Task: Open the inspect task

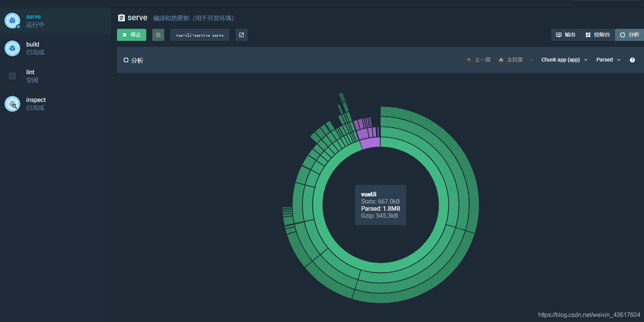Action: (x=56, y=104)
